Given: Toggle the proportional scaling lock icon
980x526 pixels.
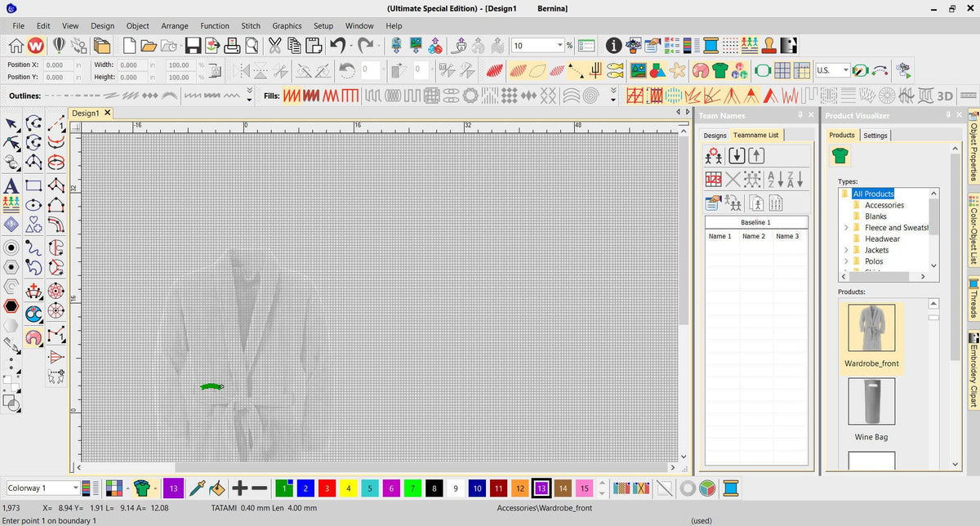Looking at the screenshot, I should 214,72.
